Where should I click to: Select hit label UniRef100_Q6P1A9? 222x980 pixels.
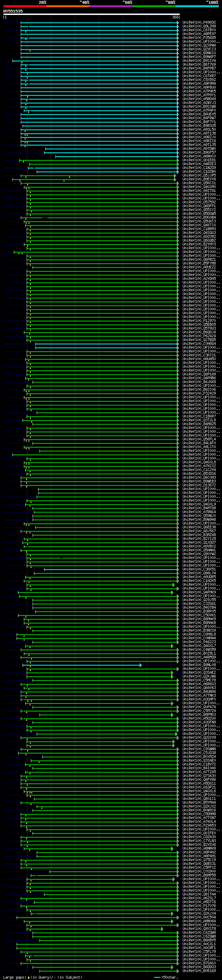pyautogui.click(x=199, y=374)
